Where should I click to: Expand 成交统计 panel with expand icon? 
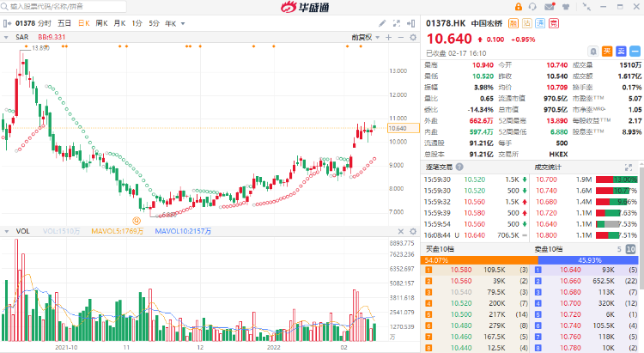(x=629, y=167)
